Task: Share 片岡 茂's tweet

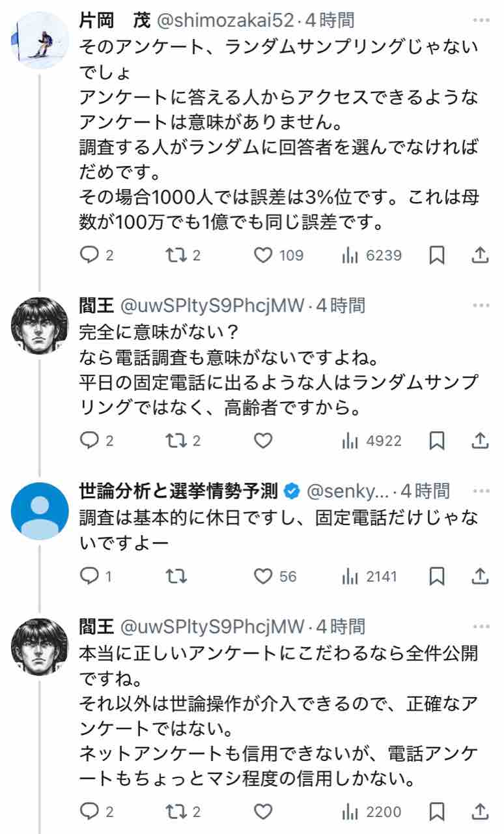Action: point(480,255)
